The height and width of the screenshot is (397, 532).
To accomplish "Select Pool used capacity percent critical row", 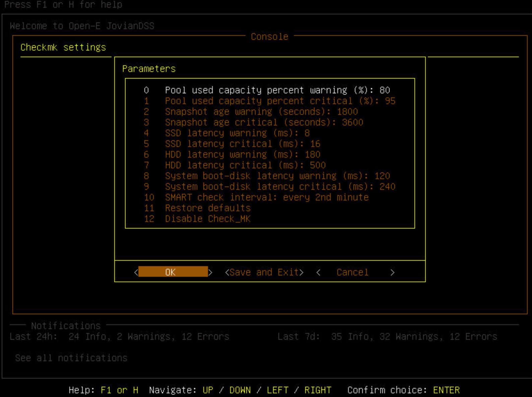I will tap(270, 101).
